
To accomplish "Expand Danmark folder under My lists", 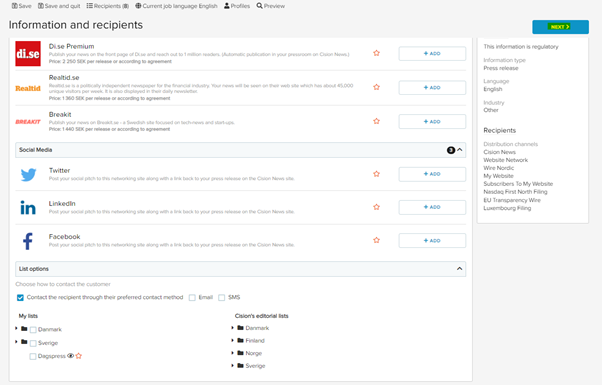I will tap(17, 328).
